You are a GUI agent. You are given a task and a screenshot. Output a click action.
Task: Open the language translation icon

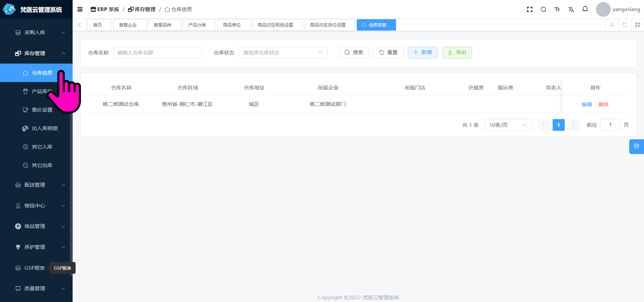[571, 9]
